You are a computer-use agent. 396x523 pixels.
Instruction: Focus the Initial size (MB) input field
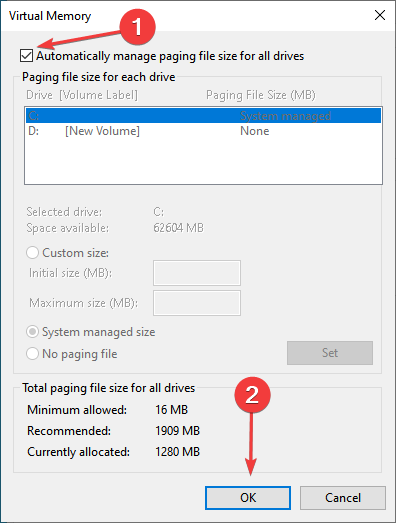(197, 273)
